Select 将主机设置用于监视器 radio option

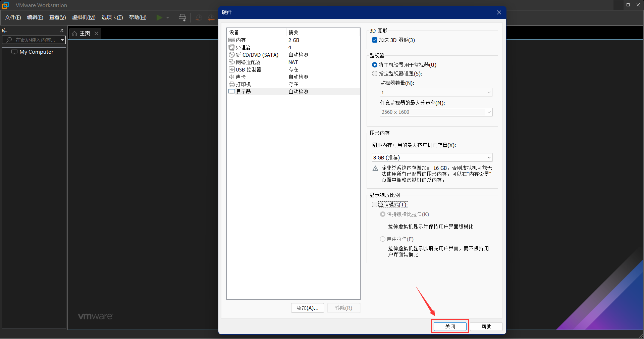pyautogui.click(x=375, y=65)
